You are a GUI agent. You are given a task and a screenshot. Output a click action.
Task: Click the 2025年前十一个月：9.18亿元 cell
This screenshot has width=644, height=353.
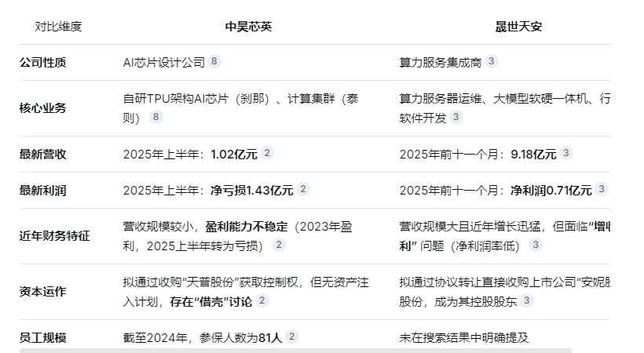[x=478, y=155]
